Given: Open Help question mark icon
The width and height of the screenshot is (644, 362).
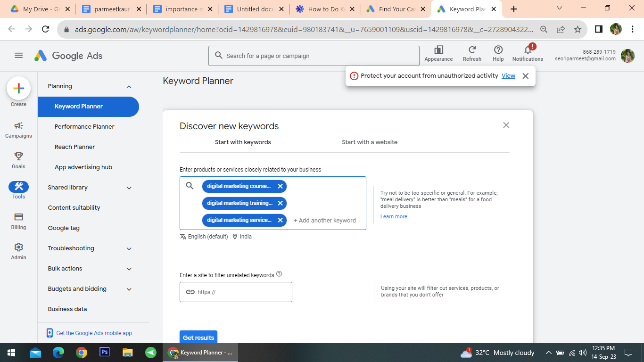Looking at the screenshot, I should [498, 50].
